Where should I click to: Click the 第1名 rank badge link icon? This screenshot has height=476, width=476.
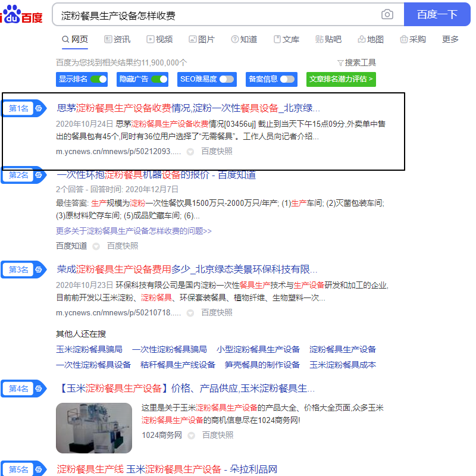tap(39, 108)
